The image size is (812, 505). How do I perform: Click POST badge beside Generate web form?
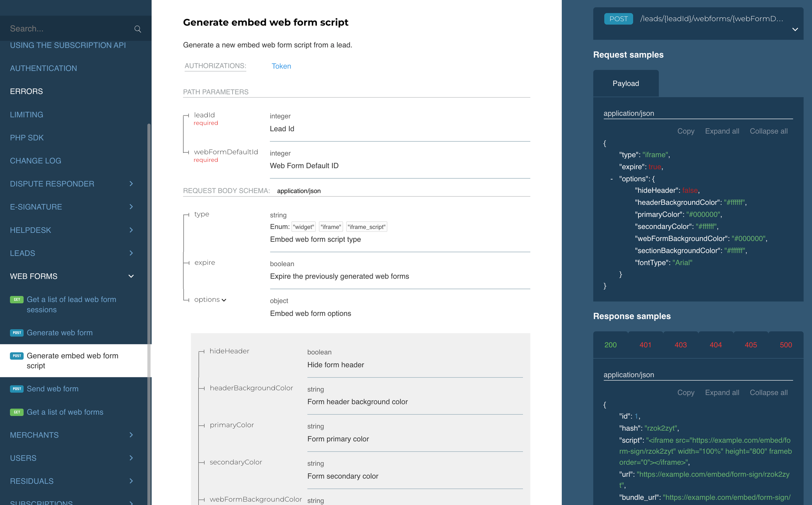tap(17, 333)
